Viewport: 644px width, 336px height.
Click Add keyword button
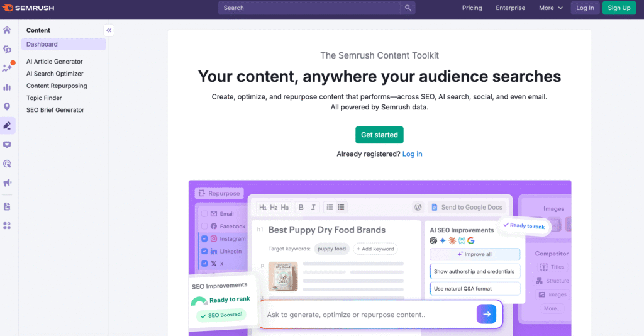(375, 249)
